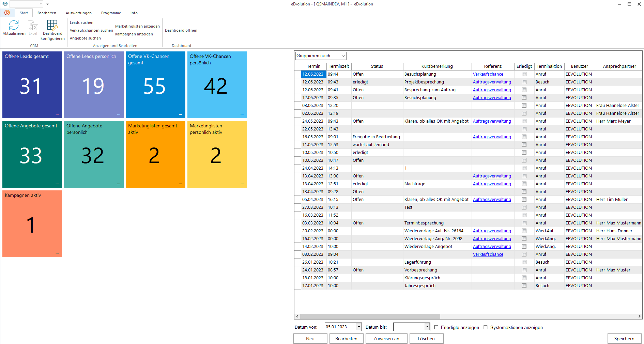Open the Auswertungen ribbon tab
Image resolution: width=644 pixels, height=344 pixels.
pos(79,13)
